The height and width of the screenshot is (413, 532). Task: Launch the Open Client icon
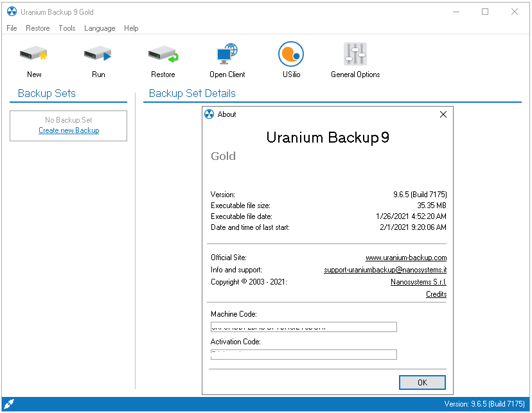pos(227,53)
